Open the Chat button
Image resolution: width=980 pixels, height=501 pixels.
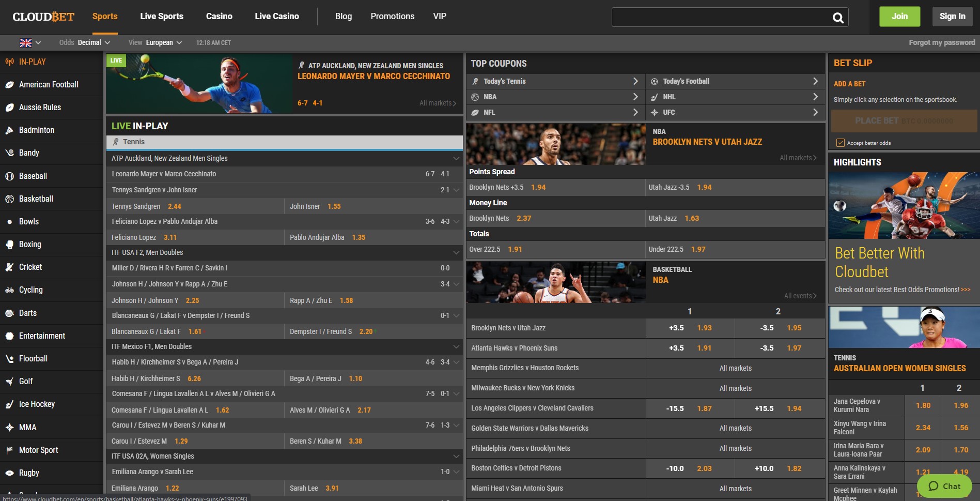tap(944, 487)
